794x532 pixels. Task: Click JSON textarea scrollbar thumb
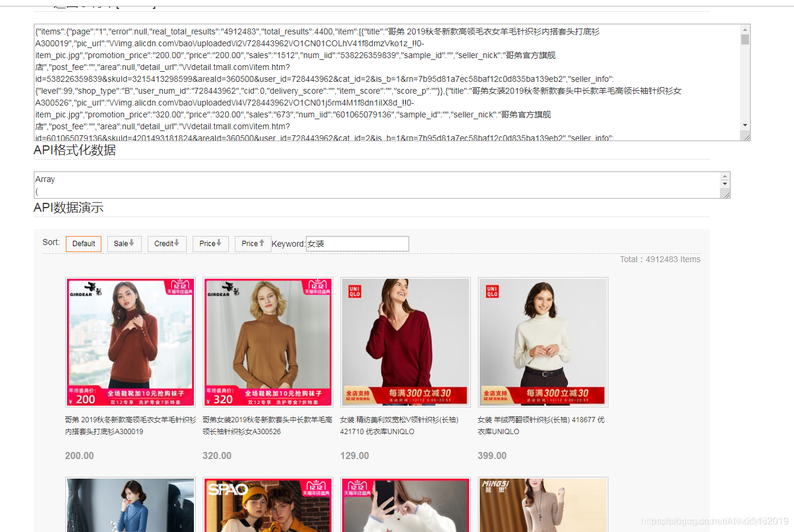(745, 39)
